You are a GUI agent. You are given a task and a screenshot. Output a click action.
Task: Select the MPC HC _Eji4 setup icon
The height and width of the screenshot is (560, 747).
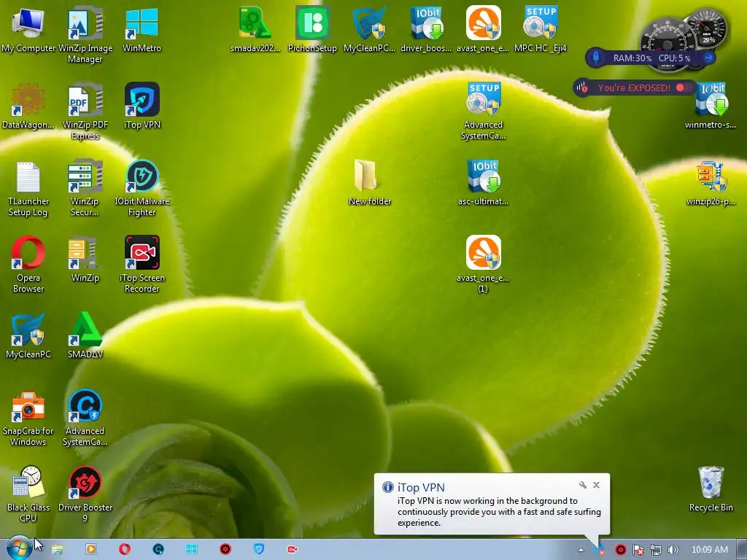point(540,29)
